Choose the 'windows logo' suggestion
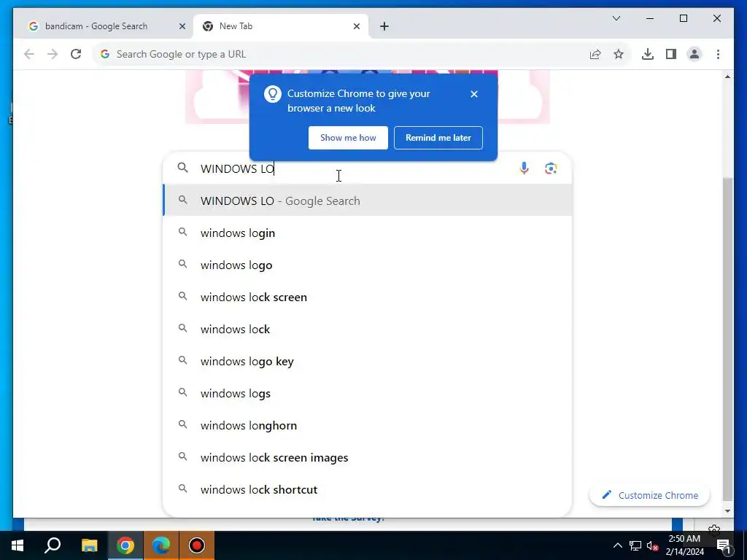Viewport: 747px width, 560px height. 368,265
